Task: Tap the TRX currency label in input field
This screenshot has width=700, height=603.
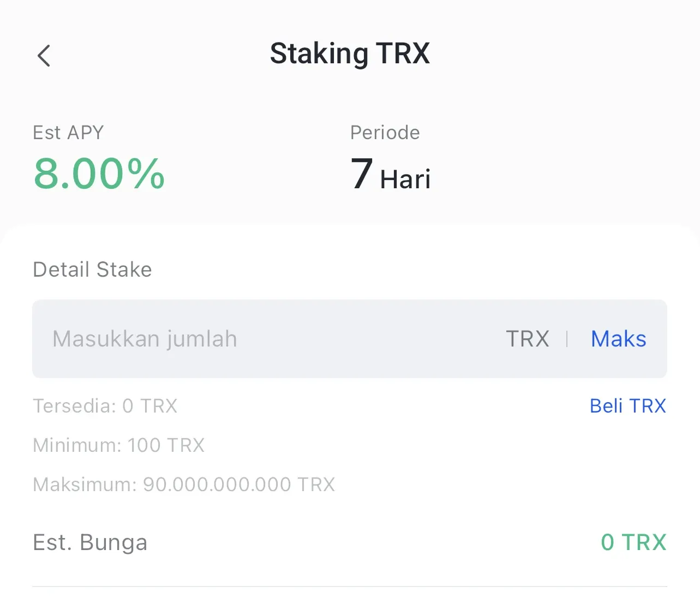Action: (x=527, y=338)
